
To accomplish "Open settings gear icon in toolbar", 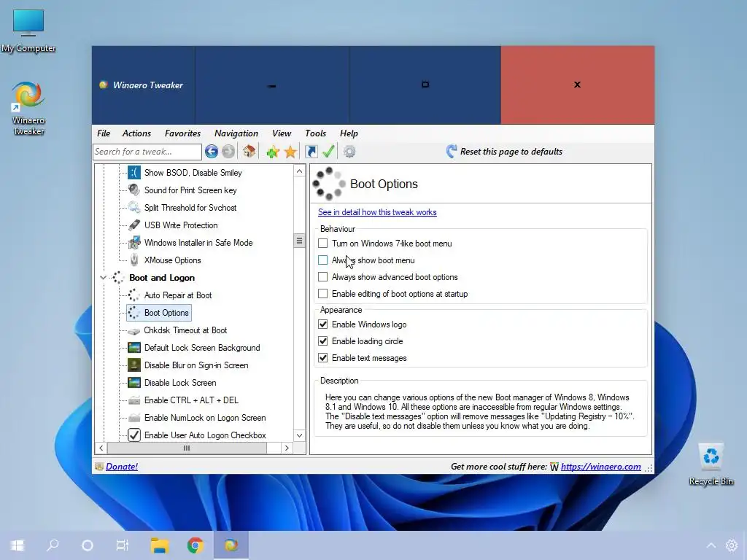I will pos(349,152).
